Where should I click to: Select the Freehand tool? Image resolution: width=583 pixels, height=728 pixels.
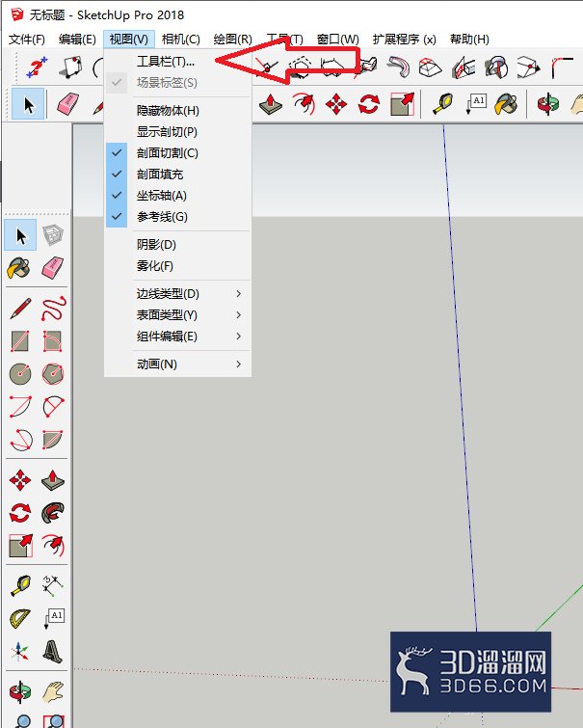click(53, 309)
